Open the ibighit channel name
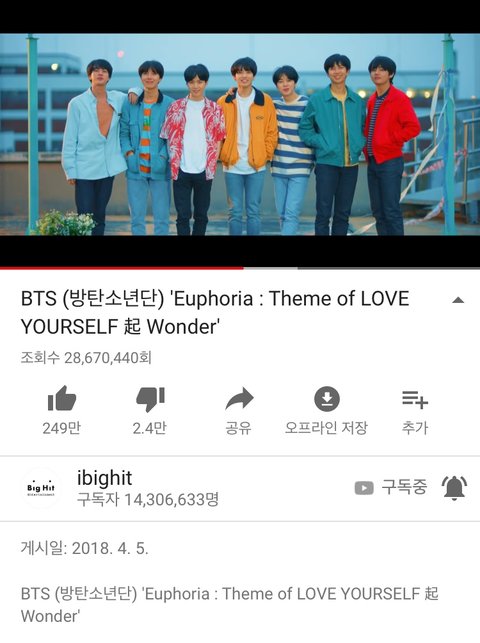 click(x=105, y=478)
